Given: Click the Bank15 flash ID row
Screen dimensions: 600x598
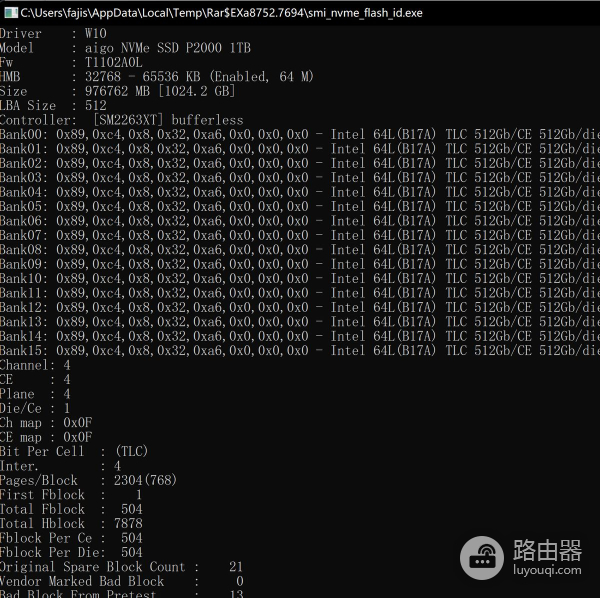Looking at the screenshot, I should pos(300,351).
